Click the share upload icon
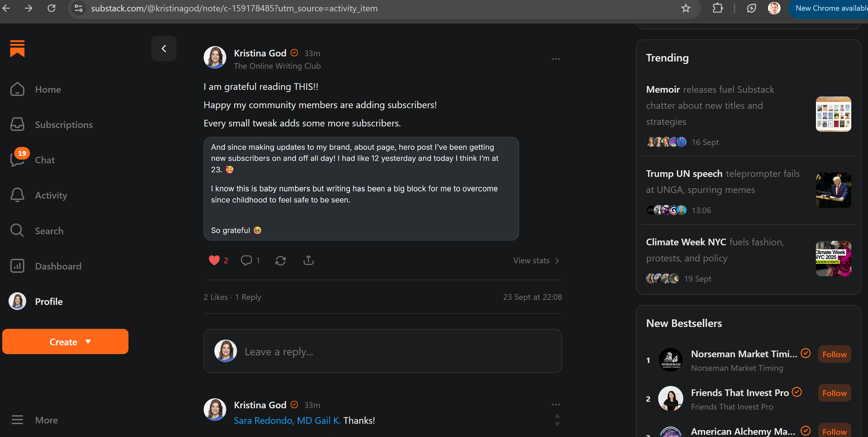The image size is (868, 437). coord(308,260)
